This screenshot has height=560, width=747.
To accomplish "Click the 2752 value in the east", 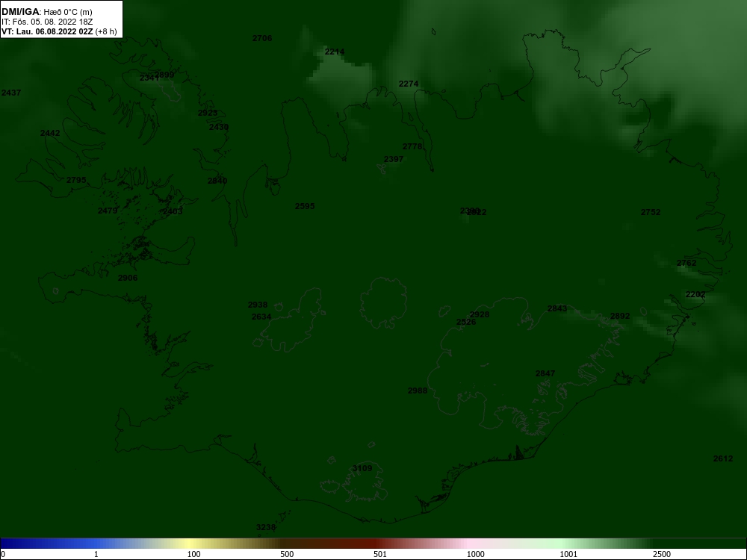I will click(651, 212).
